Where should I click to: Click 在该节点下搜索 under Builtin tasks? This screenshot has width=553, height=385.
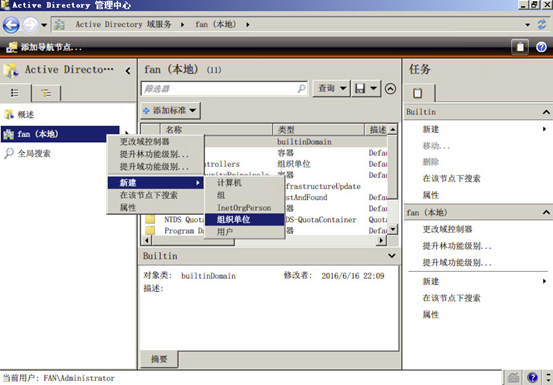(x=451, y=178)
